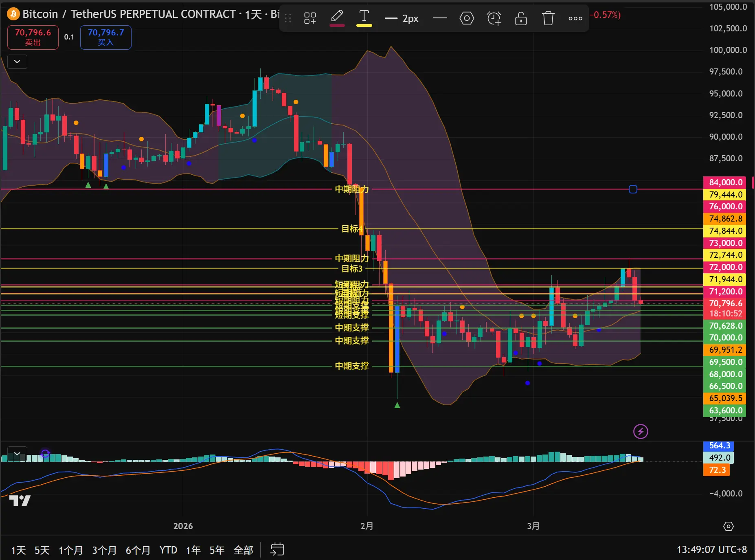755x560 pixels.
Task: Click the current price label 70,796.6 on scale
Action: pos(725,303)
